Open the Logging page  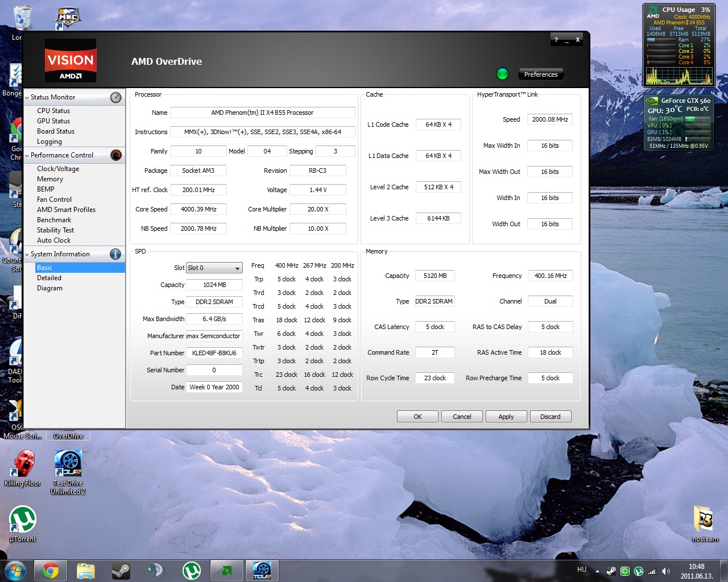coord(49,142)
